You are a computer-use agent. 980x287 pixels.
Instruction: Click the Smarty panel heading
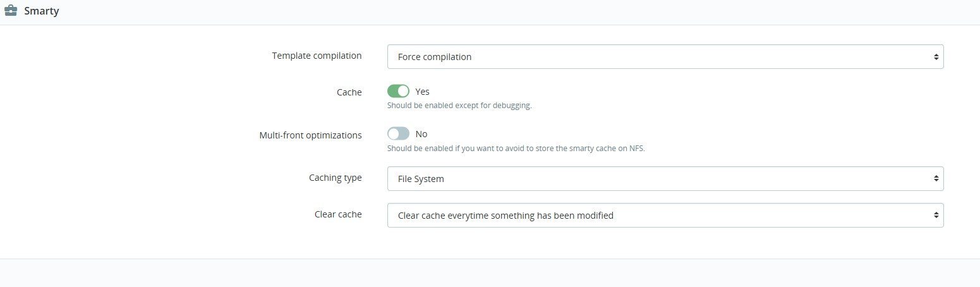point(42,11)
